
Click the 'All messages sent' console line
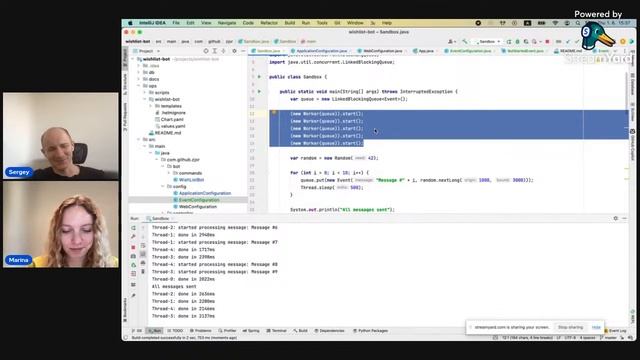click(174, 287)
